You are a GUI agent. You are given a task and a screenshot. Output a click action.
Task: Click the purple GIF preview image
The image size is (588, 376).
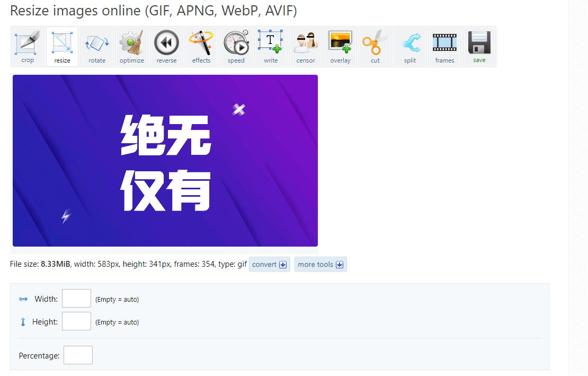pyautogui.click(x=165, y=161)
